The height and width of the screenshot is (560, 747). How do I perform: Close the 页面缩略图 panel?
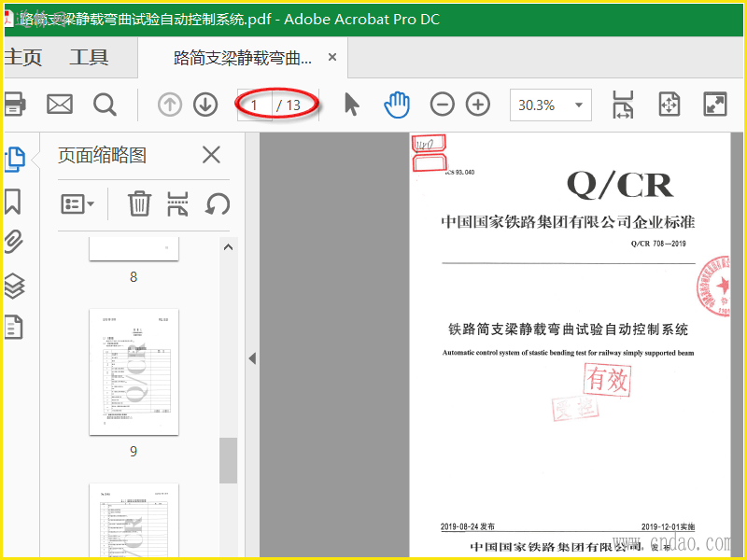click(x=211, y=155)
